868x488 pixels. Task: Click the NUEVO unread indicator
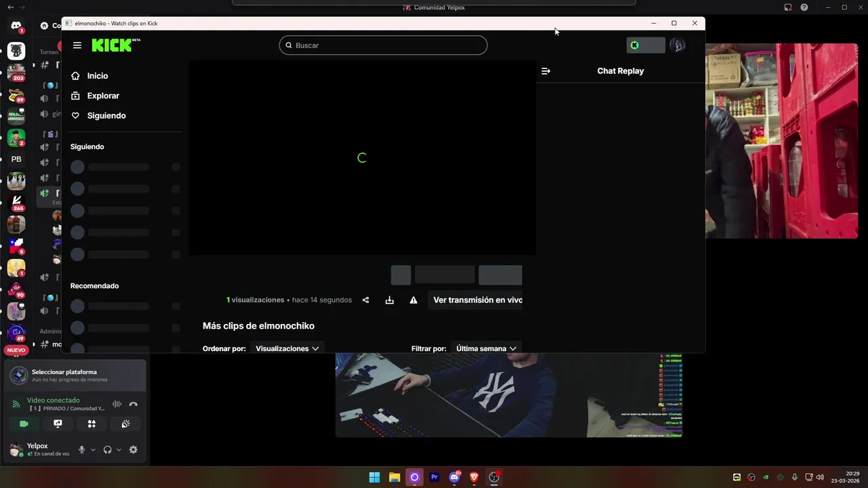click(x=16, y=350)
